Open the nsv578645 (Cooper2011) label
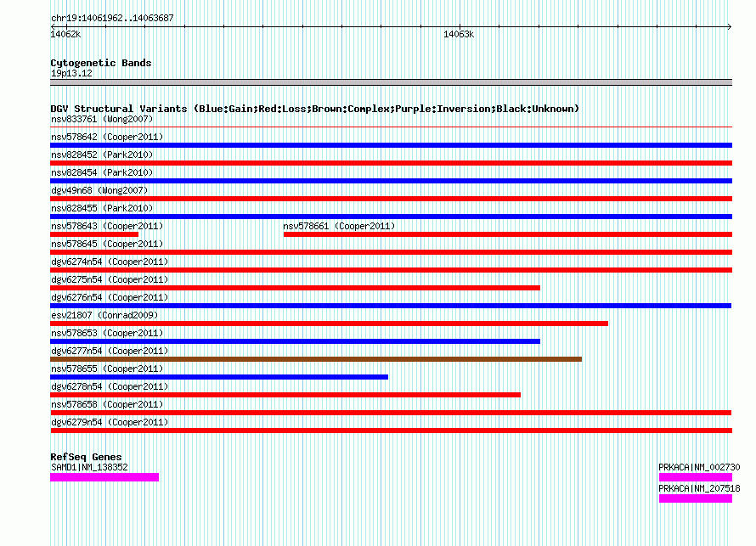The image size is (756, 546). tap(107, 244)
